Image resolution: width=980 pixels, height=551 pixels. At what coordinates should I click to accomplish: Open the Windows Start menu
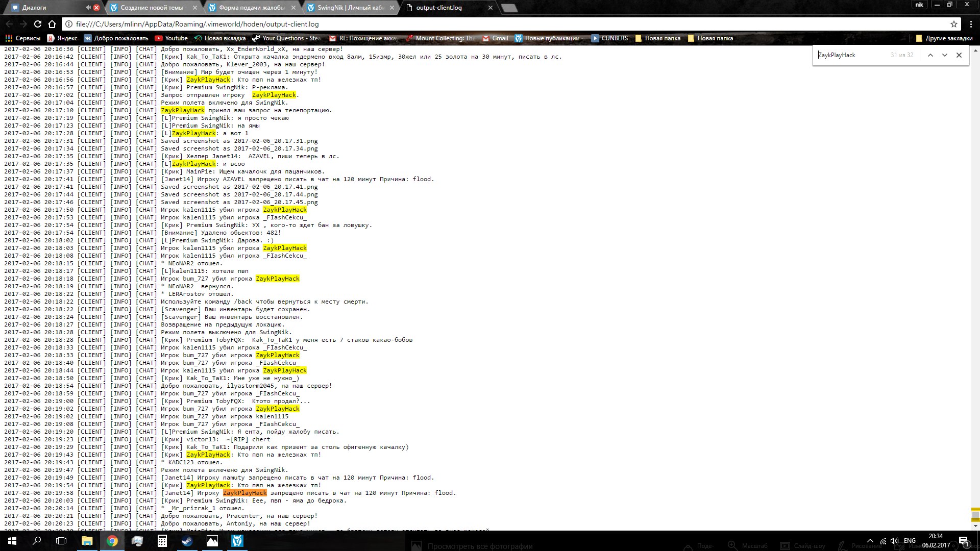coord(12,541)
